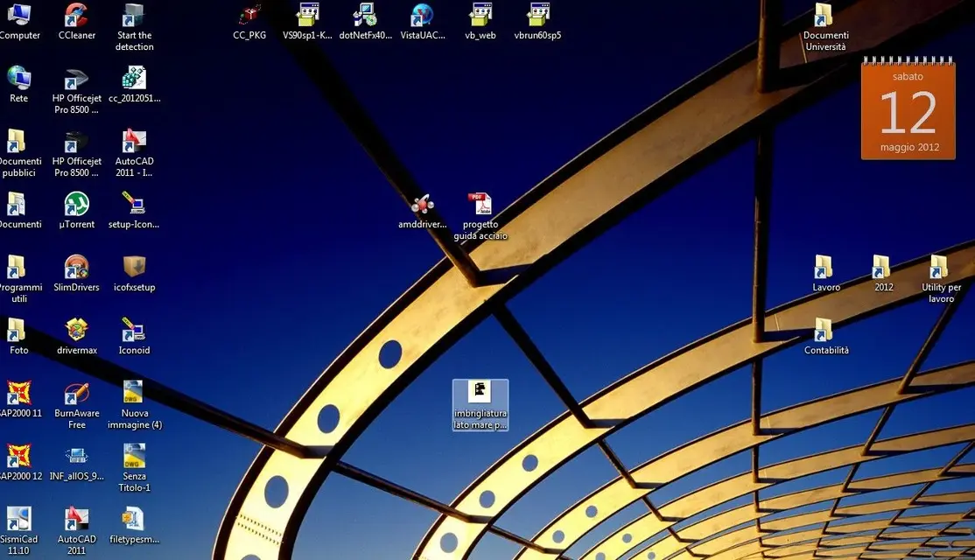Image resolution: width=975 pixels, height=560 pixels.
Task: Select the setup-Icon... installer icon
Action: pyautogui.click(x=134, y=211)
